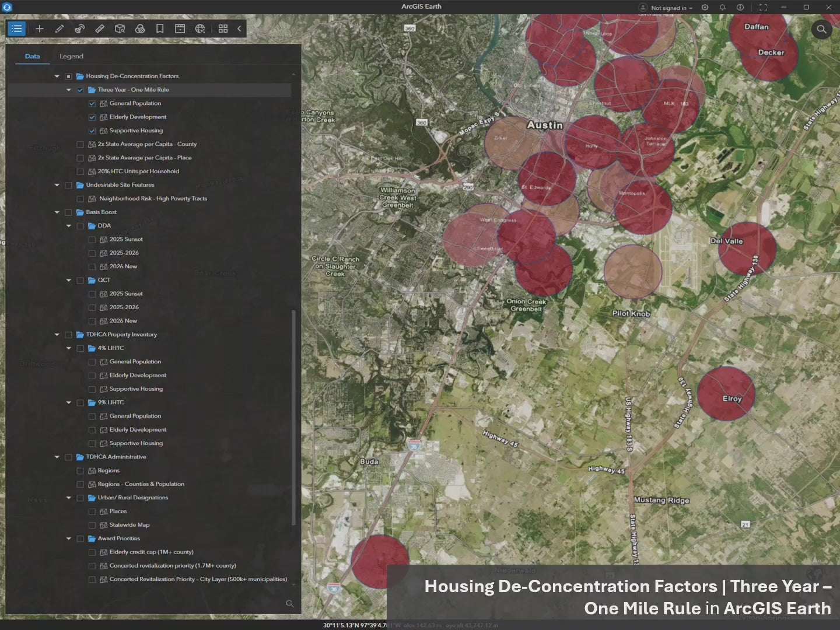
Task: Switch to the Data tab
Action: coord(33,56)
